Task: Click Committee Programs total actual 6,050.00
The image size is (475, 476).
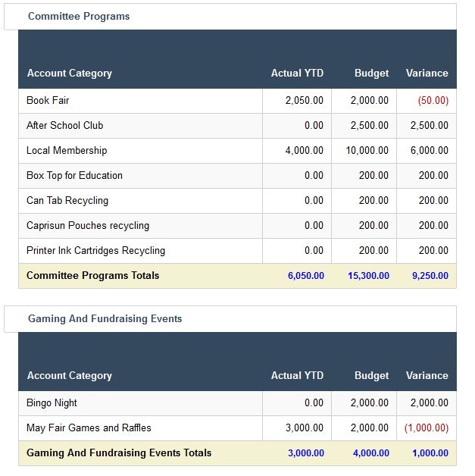Action: click(306, 276)
